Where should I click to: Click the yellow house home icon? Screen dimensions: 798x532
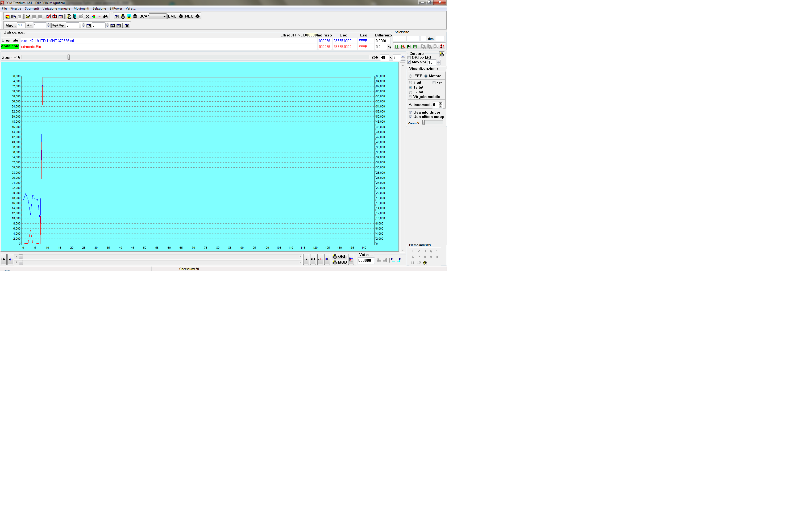click(x=7, y=16)
